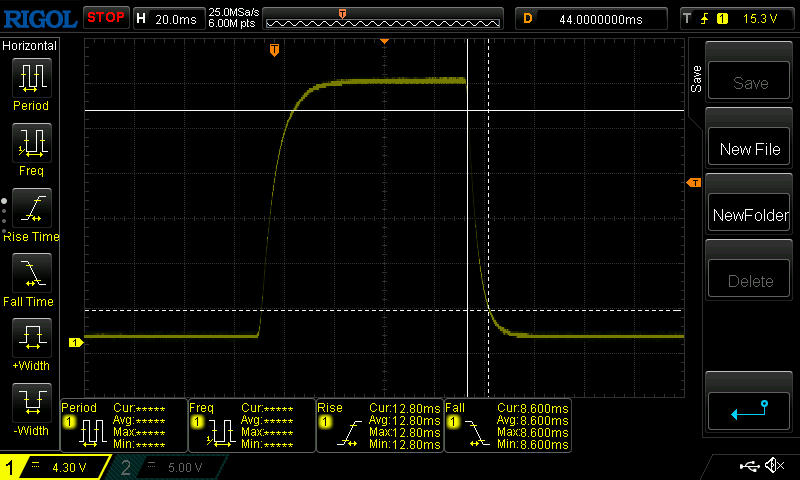Select the Period measurement icon
The width and height of the screenshot is (800, 480).
[30, 78]
